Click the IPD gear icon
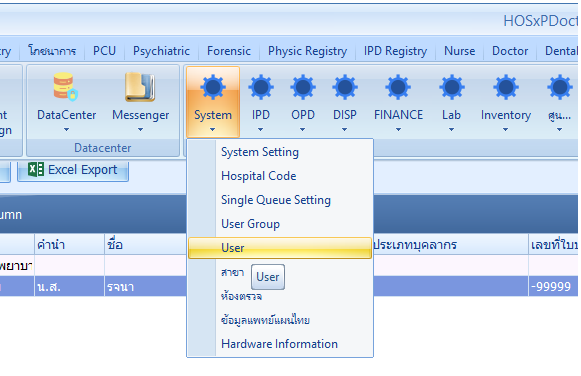Screen dimensions: 581x376 (x=261, y=87)
